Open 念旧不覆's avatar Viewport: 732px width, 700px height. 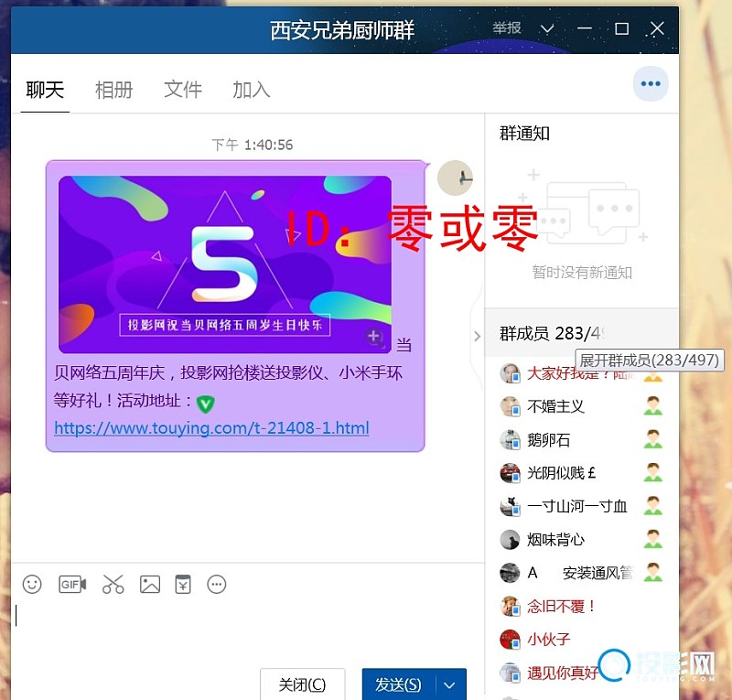click(510, 606)
